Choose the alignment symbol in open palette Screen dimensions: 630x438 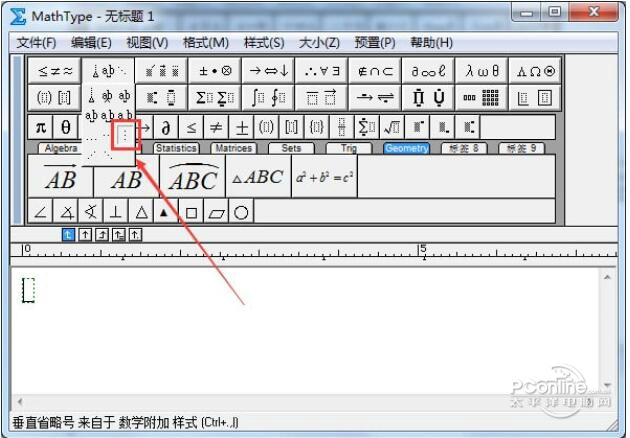tap(92, 96)
